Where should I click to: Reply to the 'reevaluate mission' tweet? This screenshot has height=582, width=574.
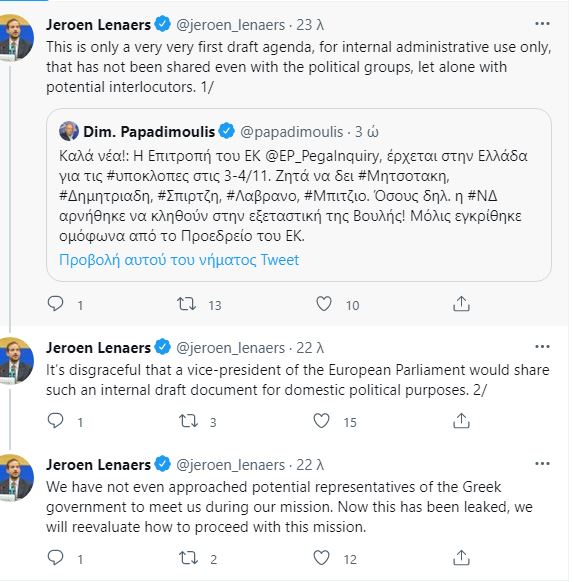coord(56,558)
